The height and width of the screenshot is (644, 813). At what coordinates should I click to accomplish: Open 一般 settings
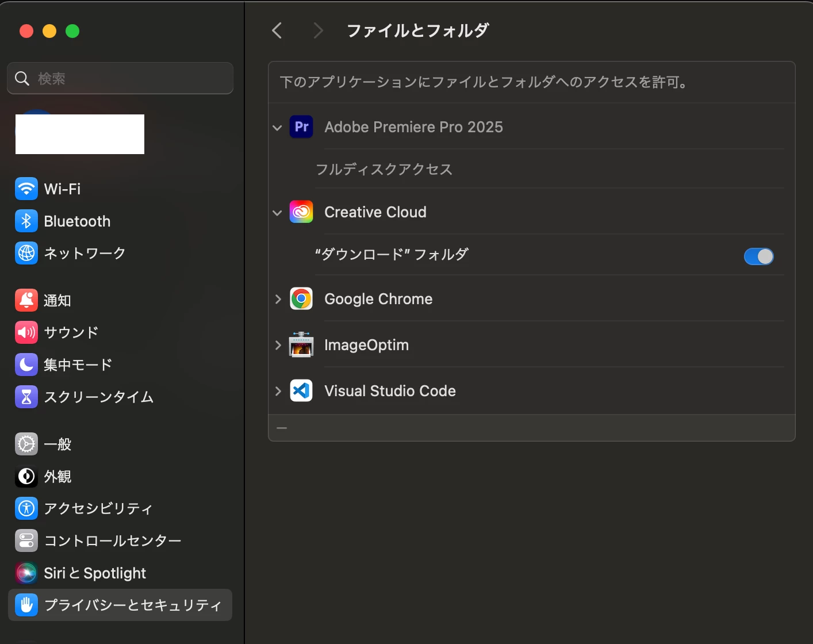(x=120, y=444)
